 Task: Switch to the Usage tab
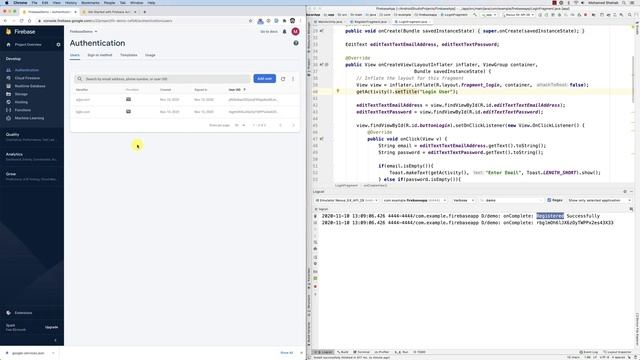[150, 55]
